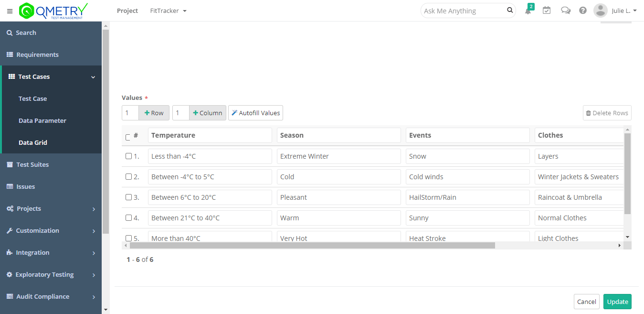Click the add Row button
The height and width of the screenshot is (314, 644).
point(154,113)
